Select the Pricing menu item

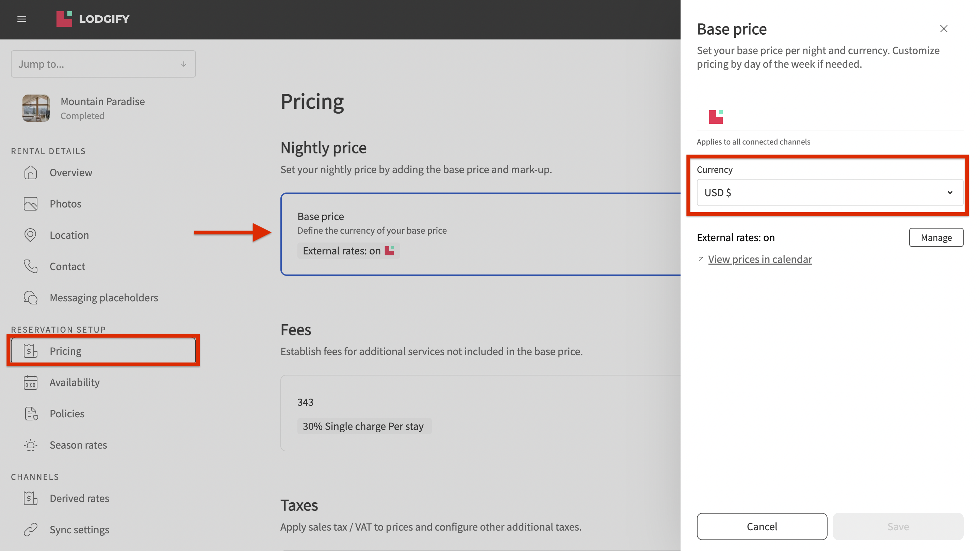pyautogui.click(x=103, y=351)
